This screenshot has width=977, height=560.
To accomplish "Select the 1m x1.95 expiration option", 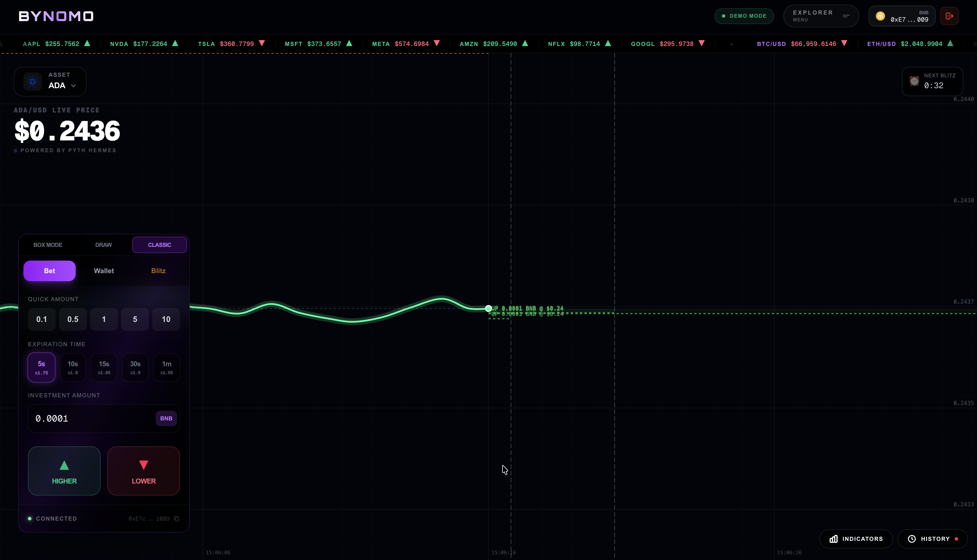I will [x=166, y=367].
